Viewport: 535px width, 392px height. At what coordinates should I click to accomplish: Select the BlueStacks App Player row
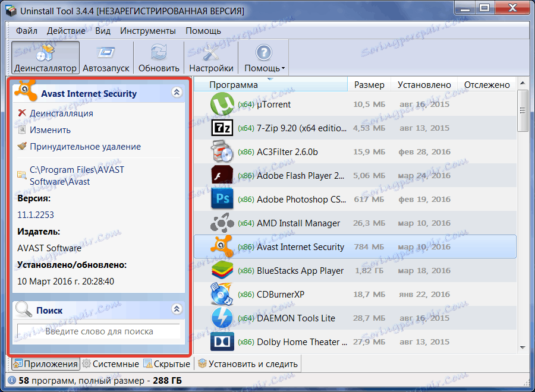(355, 270)
